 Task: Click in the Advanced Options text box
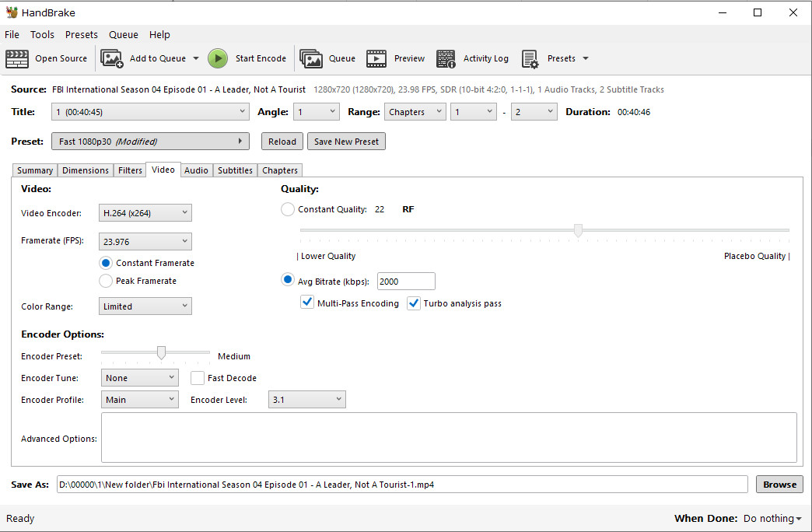pos(449,438)
